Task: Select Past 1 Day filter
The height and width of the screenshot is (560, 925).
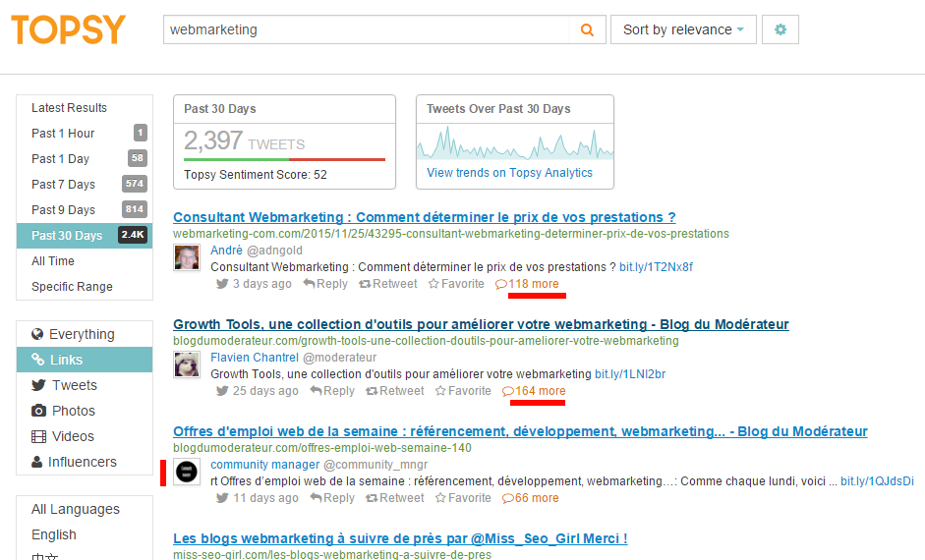Action: click(x=85, y=158)
